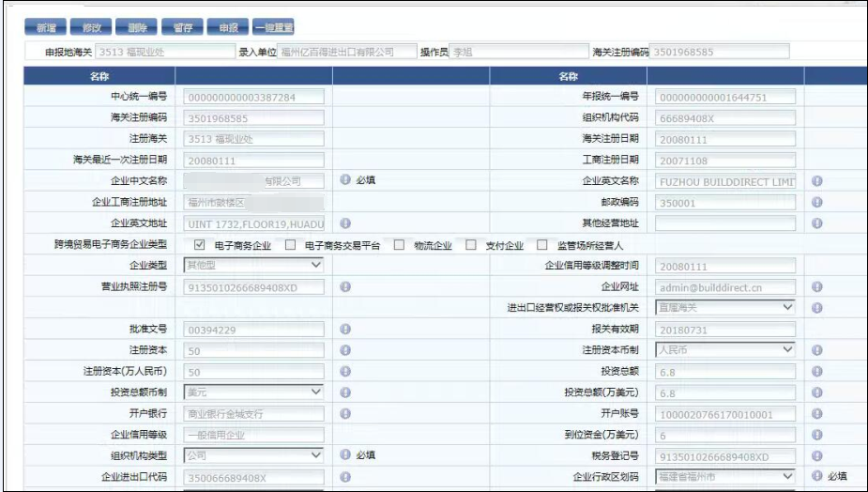
Task: Expand the 组织机构类型 dropdown
Action: tap(254, 455)
